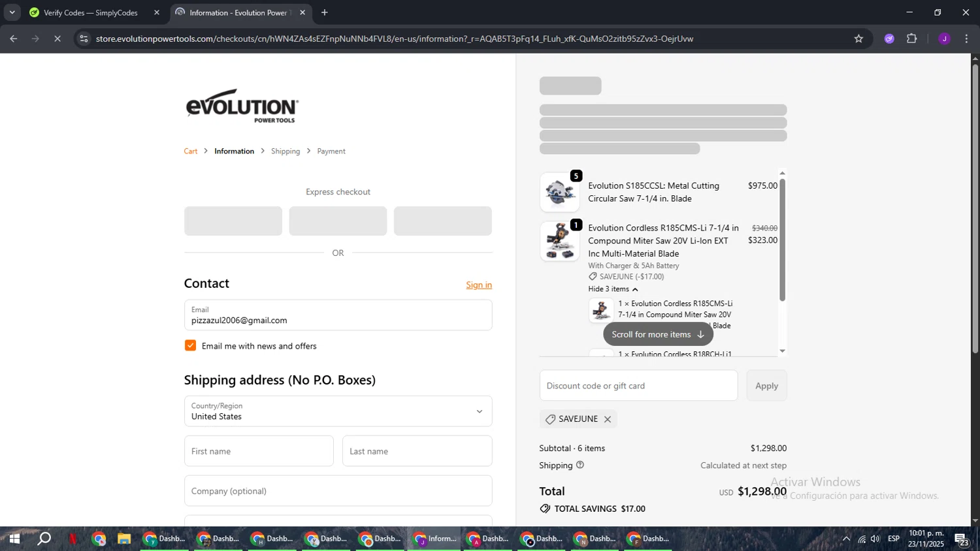Switch to the Verify Codes — SimplyCodes tab
This screenshot has height=551, width=980.
[x=91, y=12]
